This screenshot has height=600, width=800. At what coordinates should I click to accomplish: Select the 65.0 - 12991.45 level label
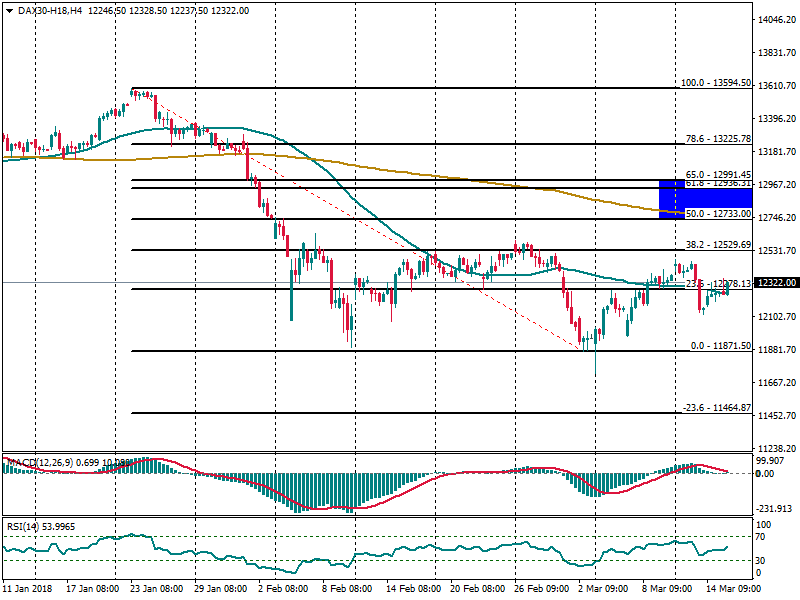coord(718,174)
